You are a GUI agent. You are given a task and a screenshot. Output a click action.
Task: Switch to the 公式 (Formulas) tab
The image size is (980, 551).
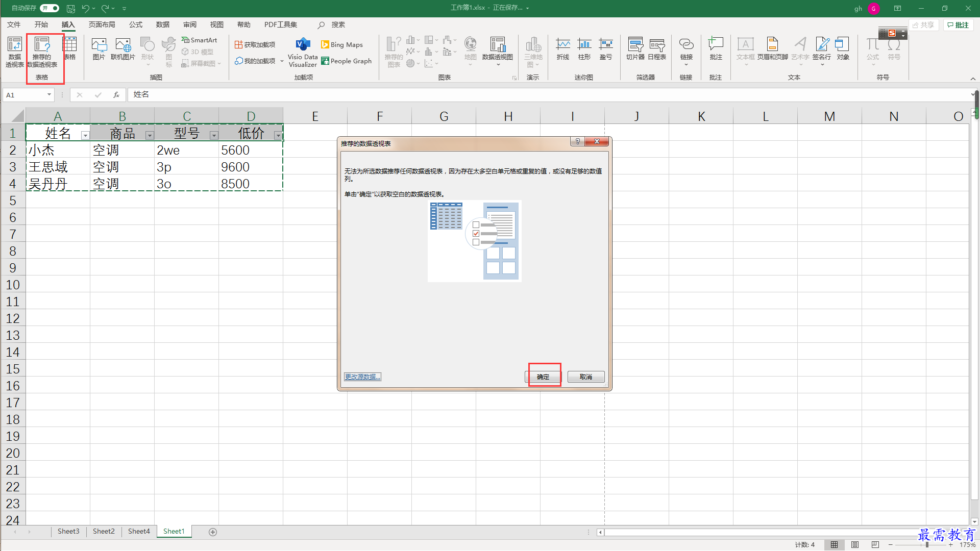pos(135,24)
